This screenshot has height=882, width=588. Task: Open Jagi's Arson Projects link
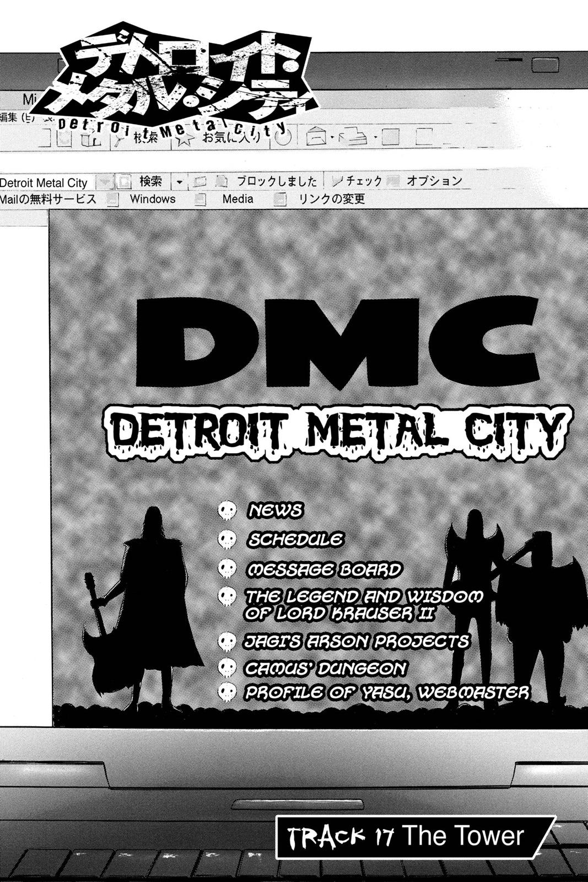(x=357, y=641)
